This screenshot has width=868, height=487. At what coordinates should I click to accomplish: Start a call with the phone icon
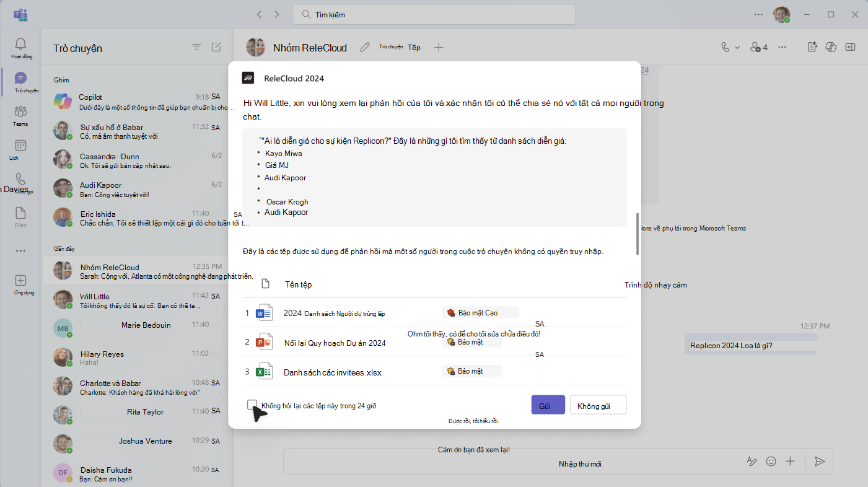pyautogui.click(x=726, y=47)
